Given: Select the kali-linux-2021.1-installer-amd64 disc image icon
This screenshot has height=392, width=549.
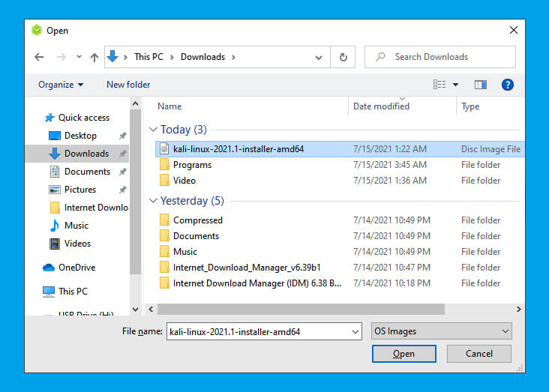Looking at the screenshot, I should (164, 148).
